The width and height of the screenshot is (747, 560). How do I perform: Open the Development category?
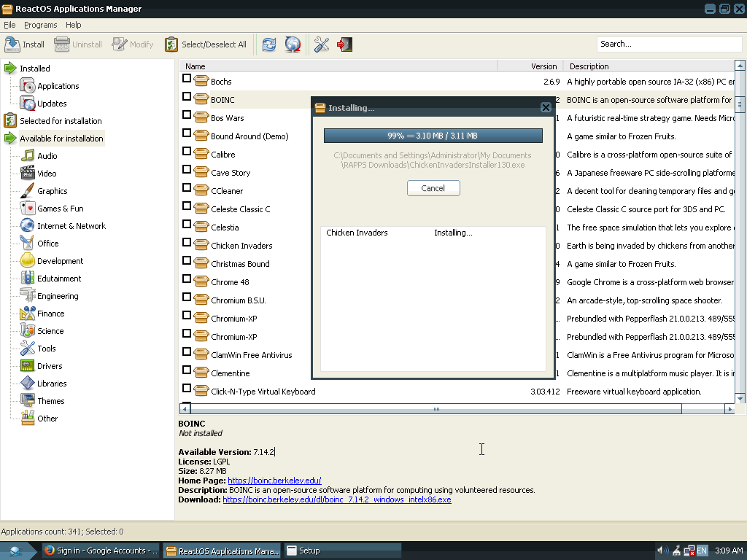coord(60,261)
